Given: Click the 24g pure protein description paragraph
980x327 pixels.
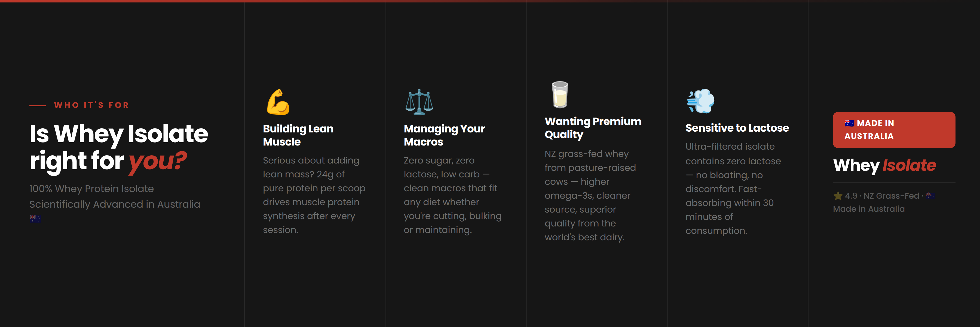Looking at the screenshot, I should point(314,195).
